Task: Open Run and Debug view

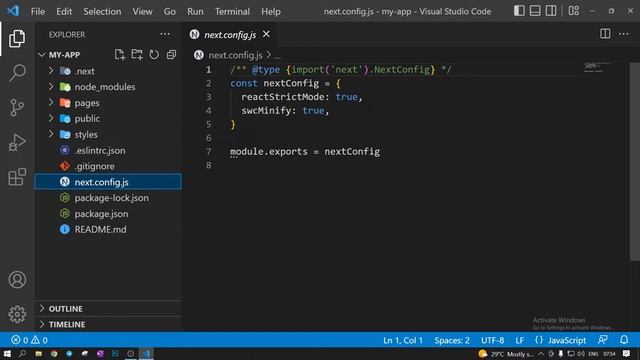Action: click(17, 142)
